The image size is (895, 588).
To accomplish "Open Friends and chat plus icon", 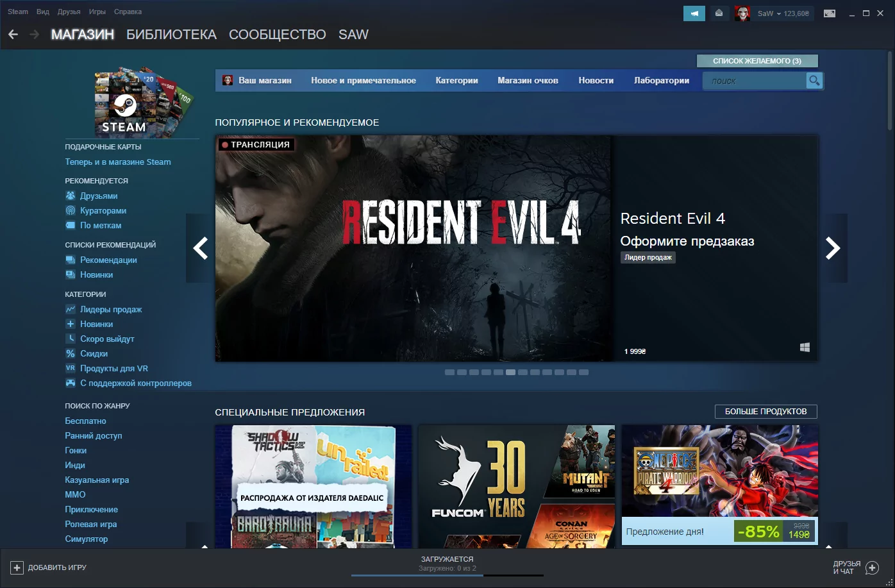I will point(872,567).
